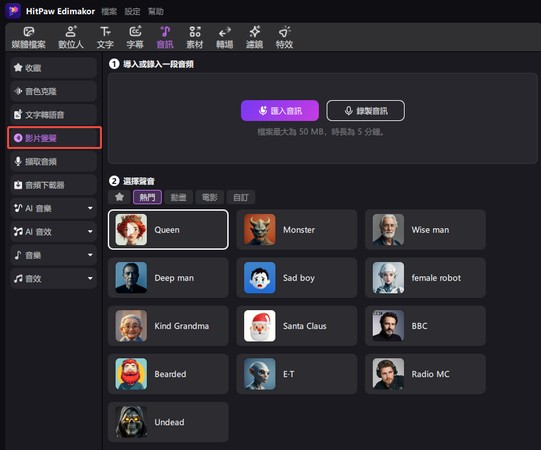This screenshot has height=450, width=541.
Task: Switch to the 自訂 custom voices tab
Action: pos(240,197)
